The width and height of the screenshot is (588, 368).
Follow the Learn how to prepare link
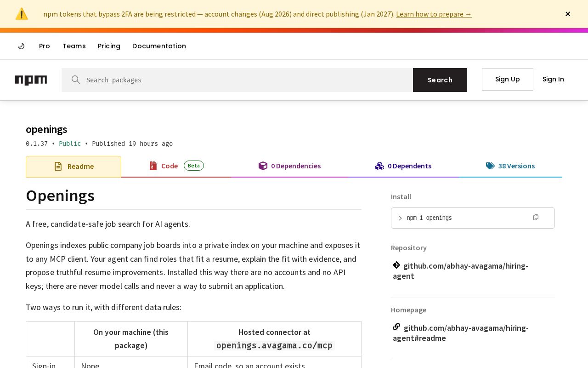[434, 14]
